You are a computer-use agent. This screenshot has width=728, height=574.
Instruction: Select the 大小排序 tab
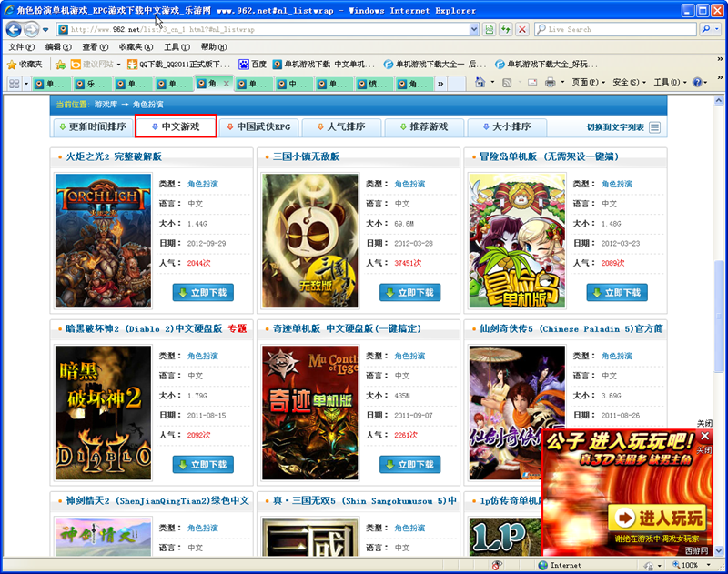tap(507, 126)
